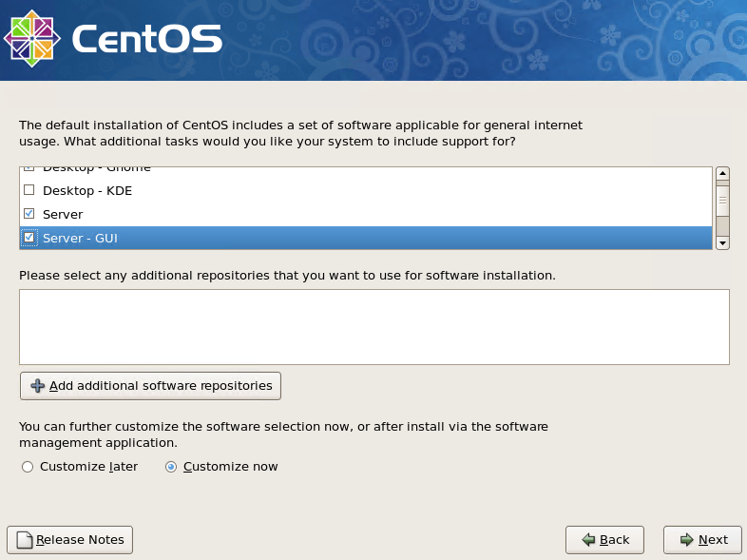Go to the next step with Next
The height and width of the screenshot is (560, 747).
[702, 540]
